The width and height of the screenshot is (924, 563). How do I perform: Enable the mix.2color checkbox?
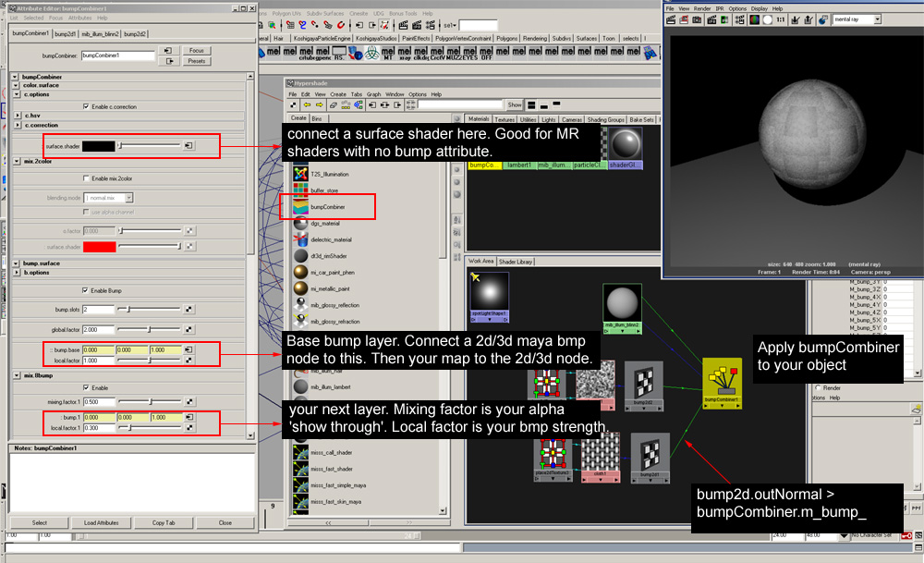(86, 178)
